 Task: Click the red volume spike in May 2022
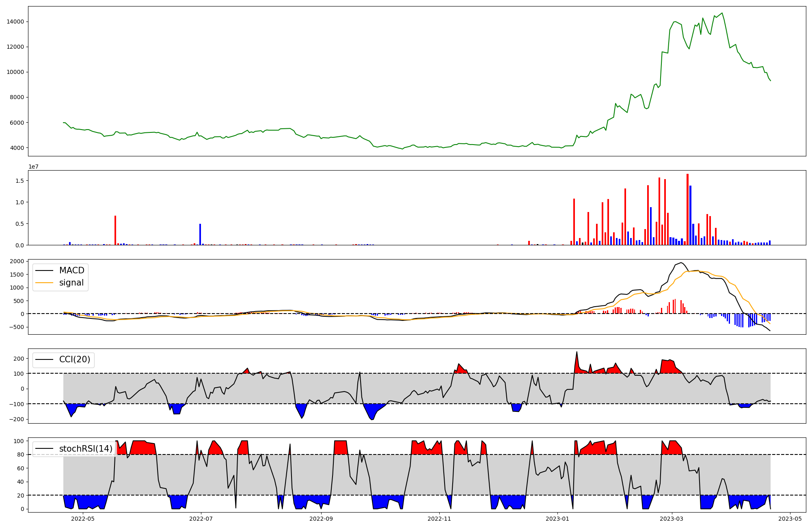(x=115, y=230)
